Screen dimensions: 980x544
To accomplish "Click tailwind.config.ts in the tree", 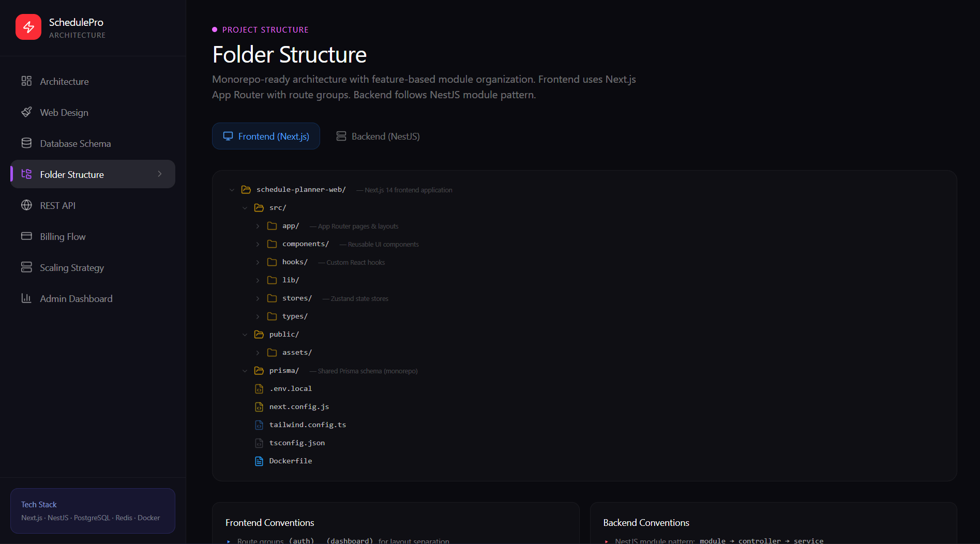I will 307,425.
